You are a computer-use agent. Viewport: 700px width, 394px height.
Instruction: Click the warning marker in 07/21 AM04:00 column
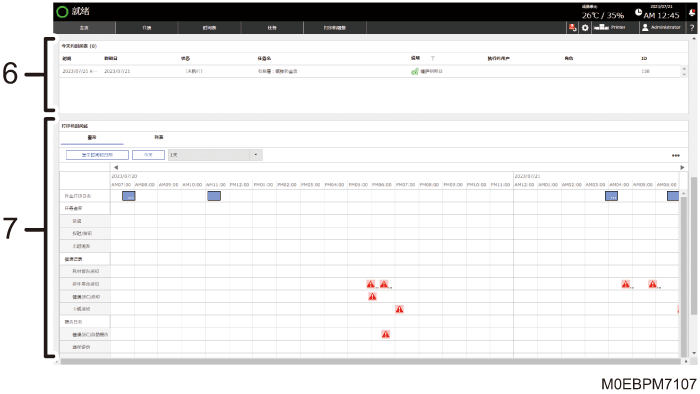click(x=625, y=284)
